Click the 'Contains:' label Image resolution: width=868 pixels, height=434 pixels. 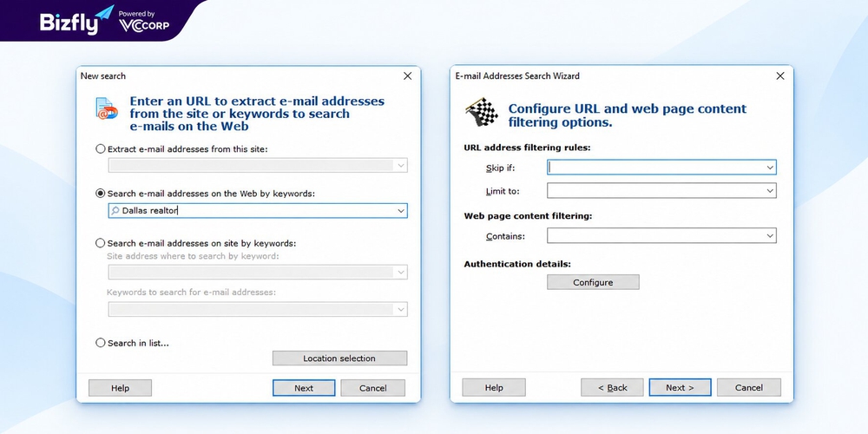coord(505,236)
